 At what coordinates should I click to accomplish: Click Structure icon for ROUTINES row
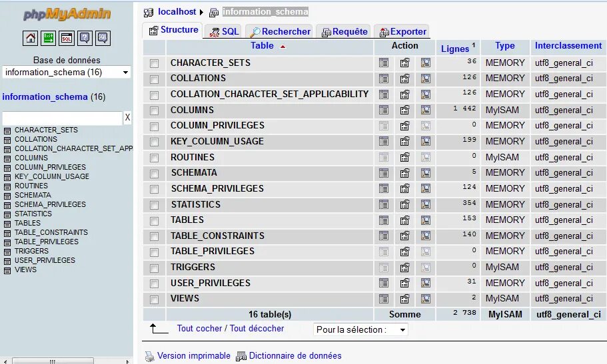tap(404, 157)
